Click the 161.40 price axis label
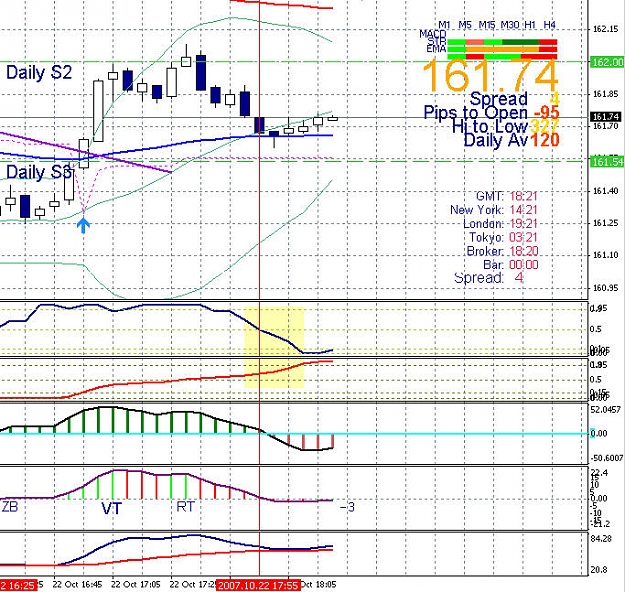The height and width of the screenshot is (592, 625). 605,191
